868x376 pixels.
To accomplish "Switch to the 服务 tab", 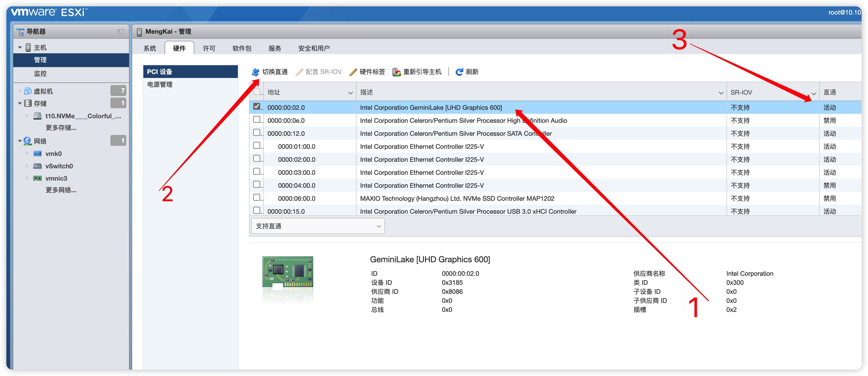I will click(x=275, y=48).
